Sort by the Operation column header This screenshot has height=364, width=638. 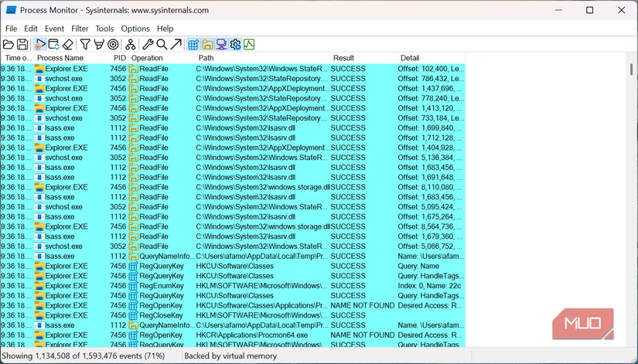point(162,58)
